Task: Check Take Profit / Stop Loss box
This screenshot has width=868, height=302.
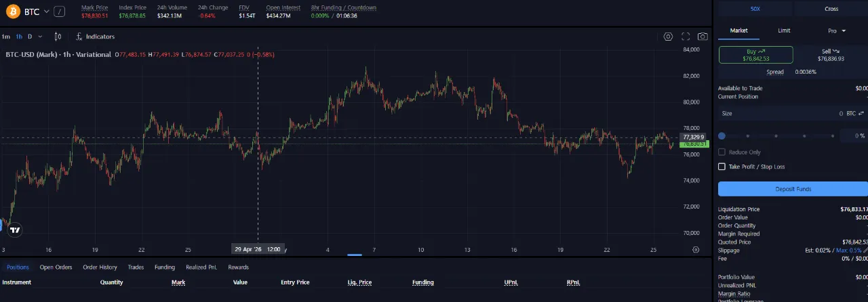Action: click(x=722, y=167)
